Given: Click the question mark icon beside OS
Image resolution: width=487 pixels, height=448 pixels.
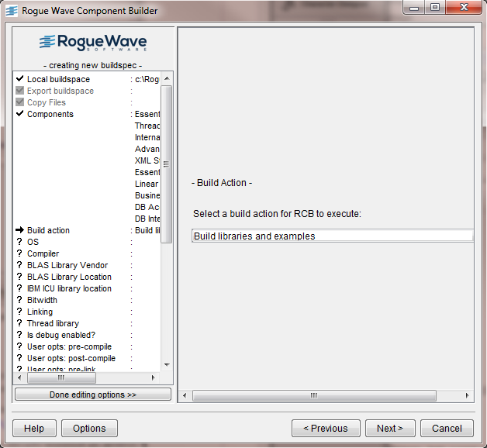Looking at the screenshot, I should [x=19, y=242].
